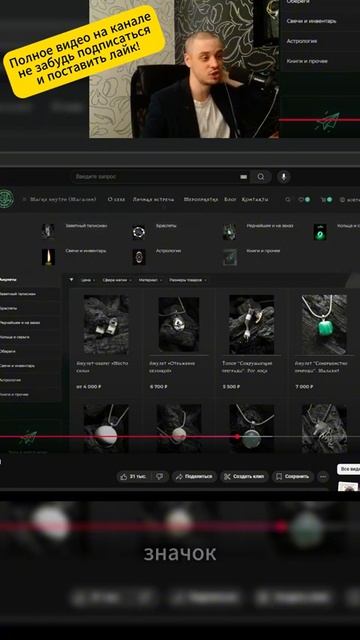Click the video progress bar scrubber dot

click(238, 437)
